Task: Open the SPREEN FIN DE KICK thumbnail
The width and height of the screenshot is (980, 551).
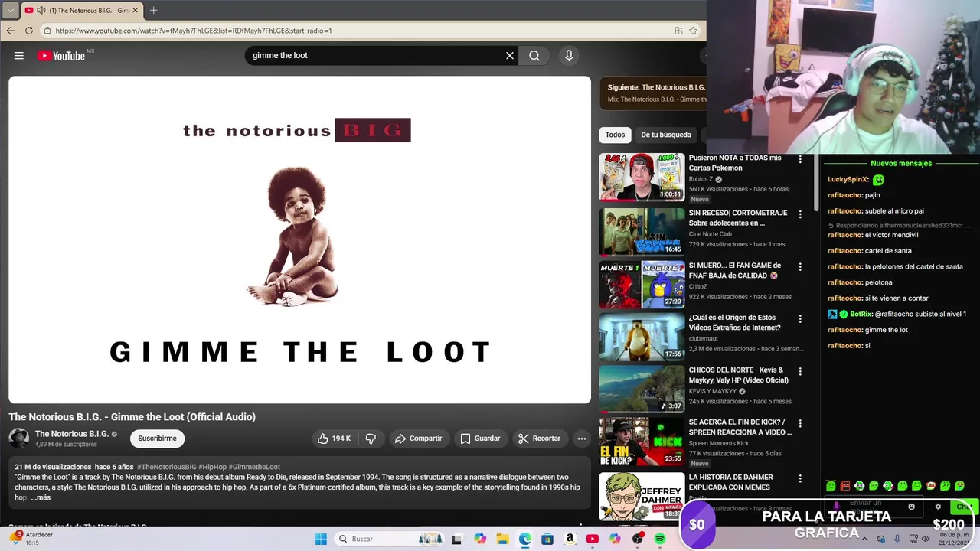Action: tap(642, 442)
